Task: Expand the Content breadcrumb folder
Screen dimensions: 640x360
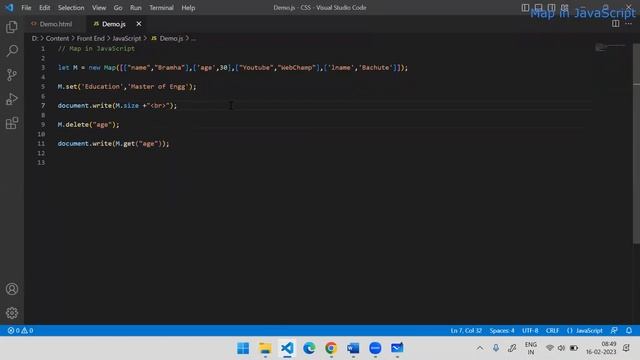Action: point(57,38)
